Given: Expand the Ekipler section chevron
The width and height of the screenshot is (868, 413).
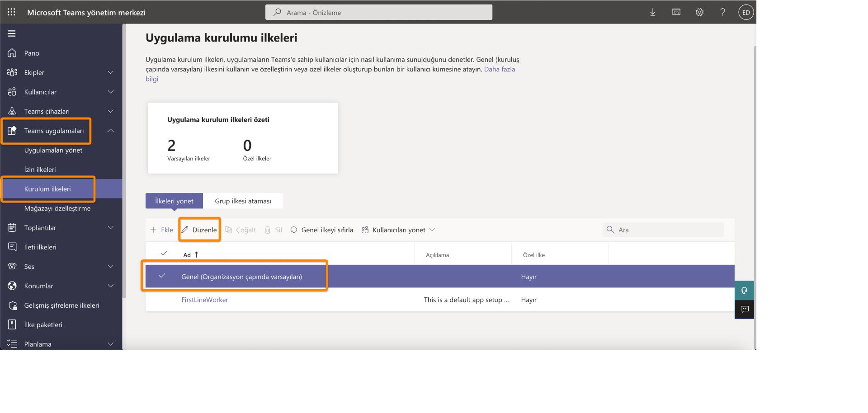Looking at the screenshot, I should [x=111, y=72].
